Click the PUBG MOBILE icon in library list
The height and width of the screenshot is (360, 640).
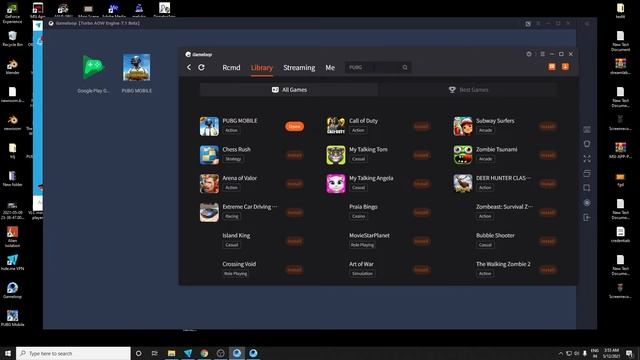tap(209, 126)
